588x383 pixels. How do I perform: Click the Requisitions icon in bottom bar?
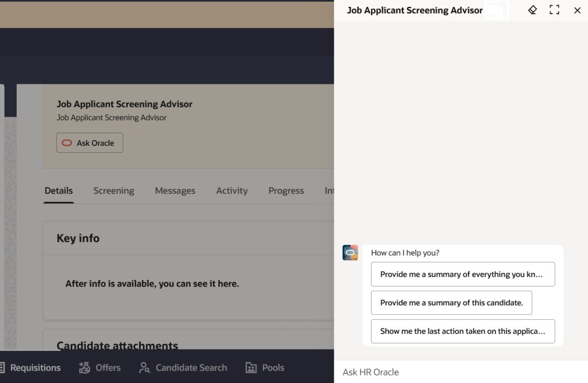click(3, 367)
